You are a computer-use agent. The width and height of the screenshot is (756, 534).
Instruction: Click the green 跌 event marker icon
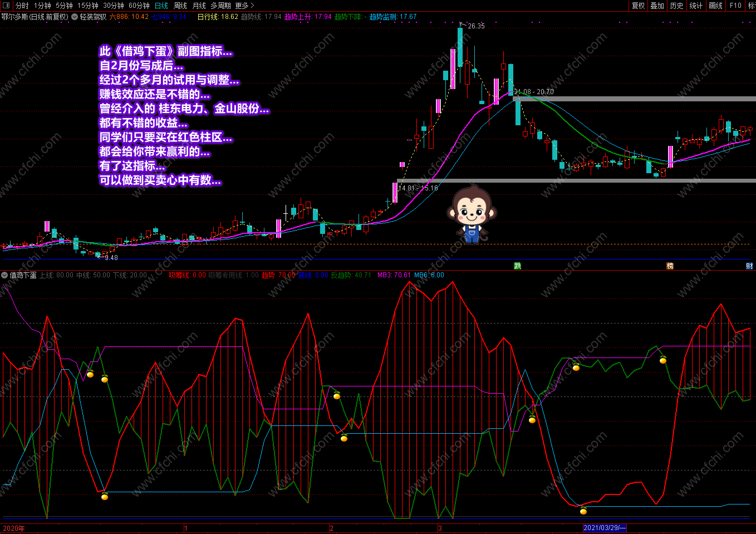point(518,266)
